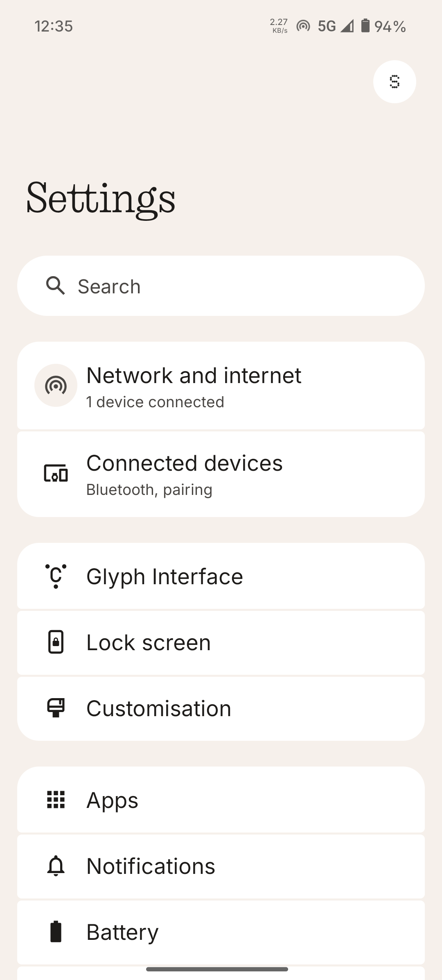Tap the Apps grid icon
Viewport: 442px width, 980px height.
pyautogui.click(x=56, y=800)
